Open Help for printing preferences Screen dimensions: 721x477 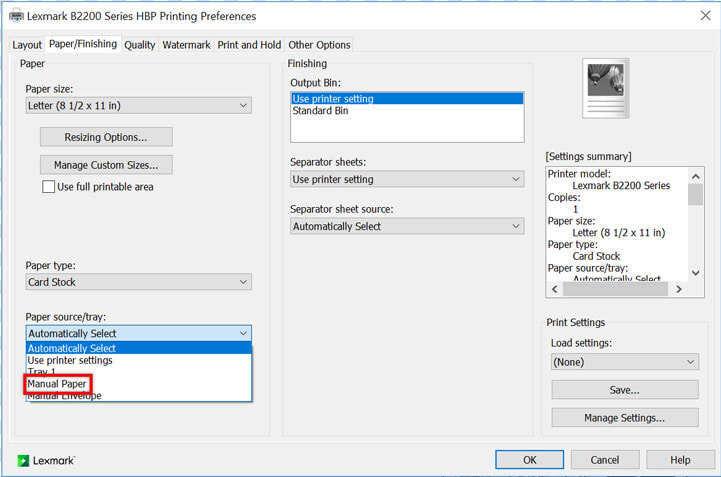pos(680,460)
